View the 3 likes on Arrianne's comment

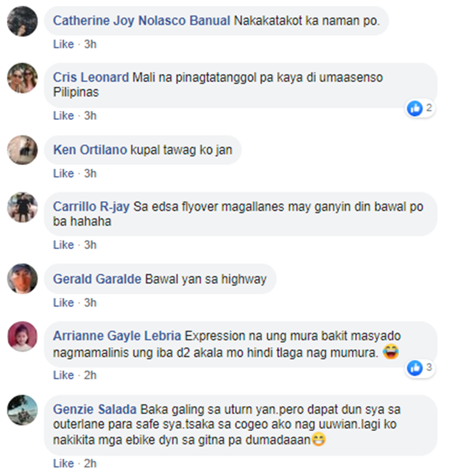click(x=421, y=368)
